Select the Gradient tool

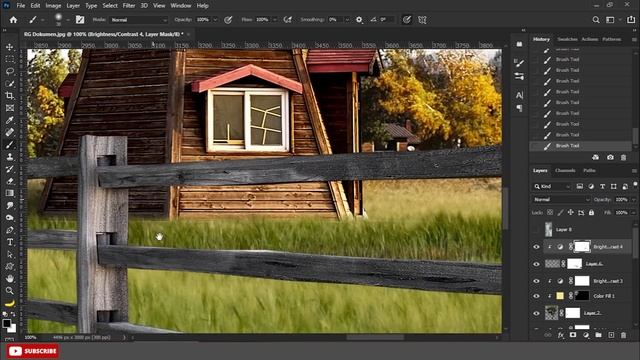pyautogui.click(x=9, y=193)
